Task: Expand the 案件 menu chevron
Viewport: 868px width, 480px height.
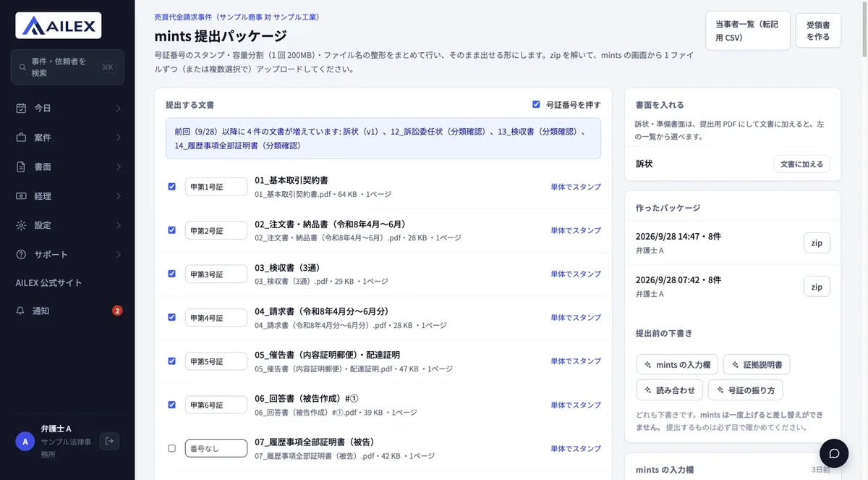Action: click(x=118, y=137)
